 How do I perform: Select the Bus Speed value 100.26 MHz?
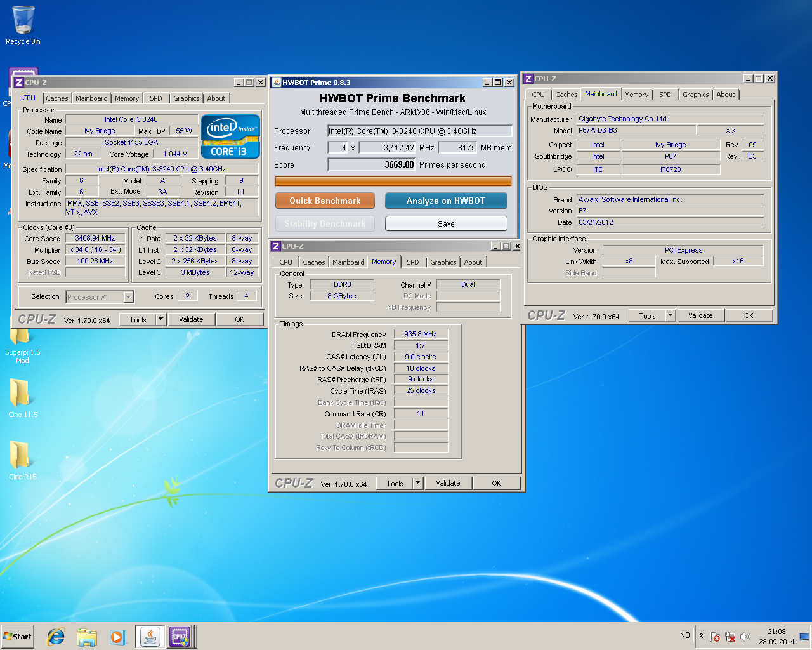click(x=95, y=262)
